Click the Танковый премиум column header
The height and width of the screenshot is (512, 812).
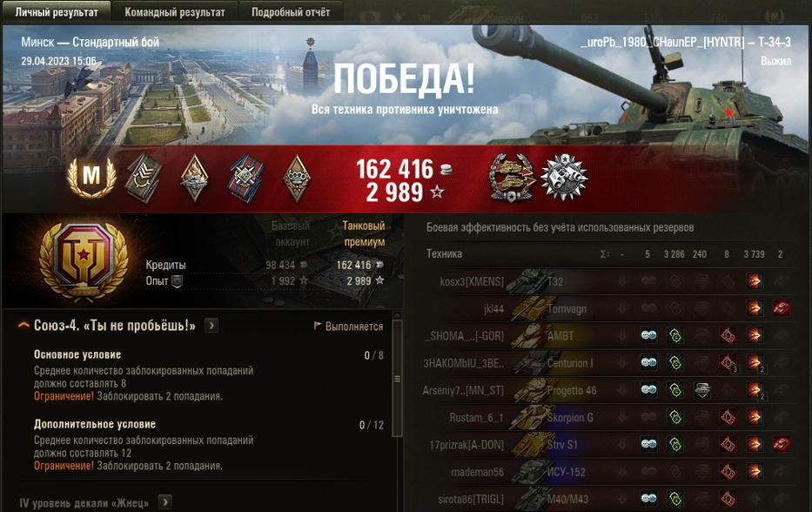coord(364,233)
